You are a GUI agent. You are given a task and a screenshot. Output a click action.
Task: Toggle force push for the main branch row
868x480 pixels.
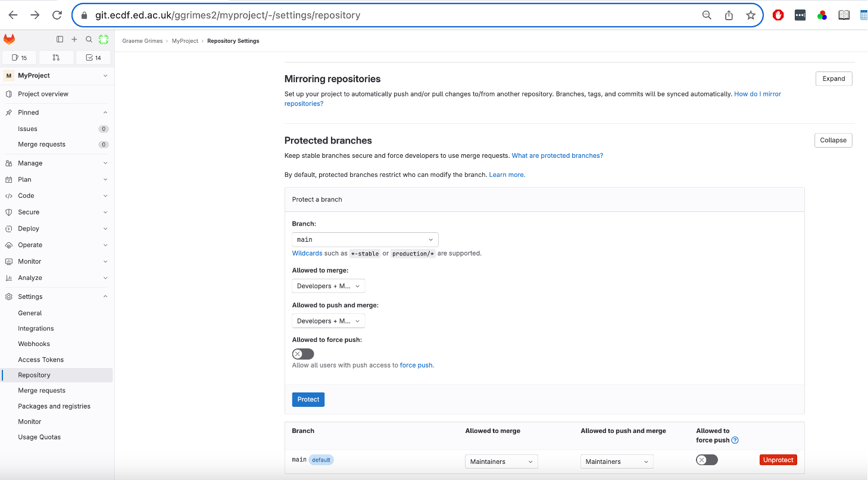707,460
